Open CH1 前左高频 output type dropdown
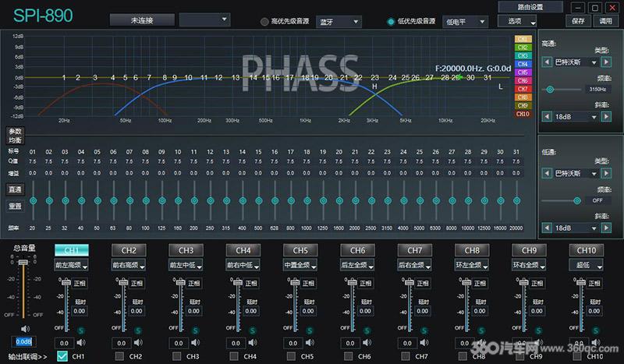This screenshot has width=624, height=364. (x=71, y=265)
